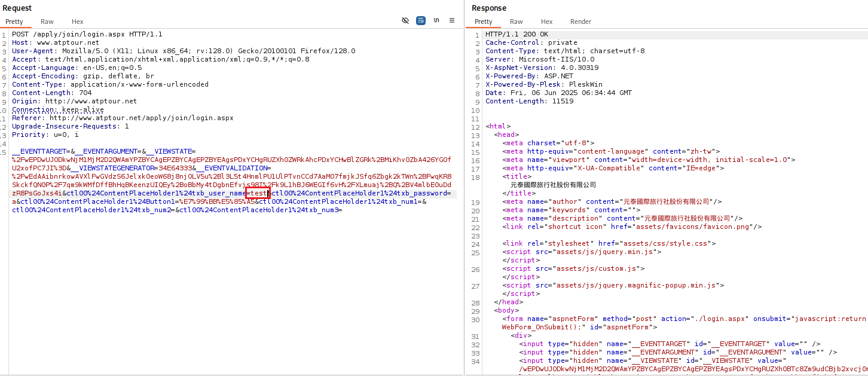Screen dimensions: 868x376
Task: Toggle hide non-printable characters eye-slash icon
Action: [x=405, y=20]
